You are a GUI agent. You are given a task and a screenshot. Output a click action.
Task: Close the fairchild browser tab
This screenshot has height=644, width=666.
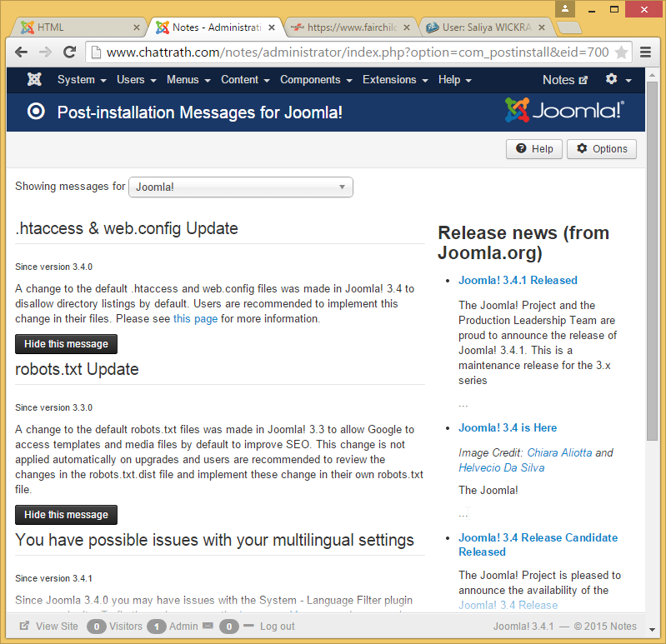(x=406, y=27)
